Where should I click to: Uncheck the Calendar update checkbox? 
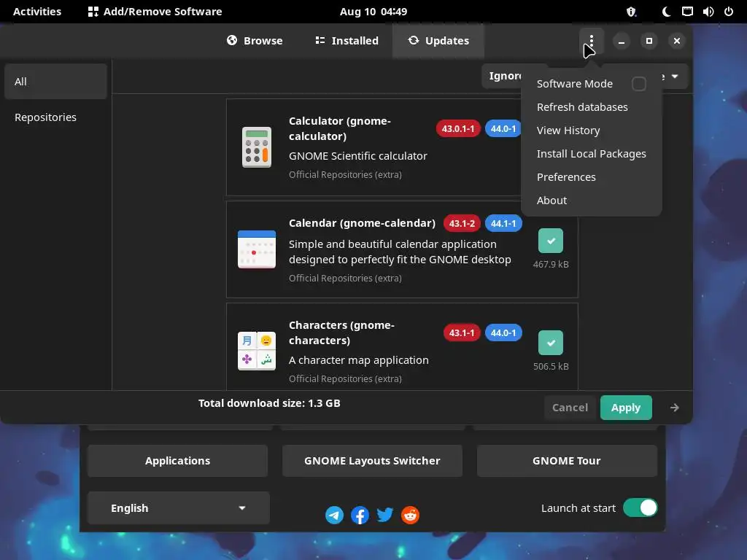pyautogui.click(x=551, y=241)
